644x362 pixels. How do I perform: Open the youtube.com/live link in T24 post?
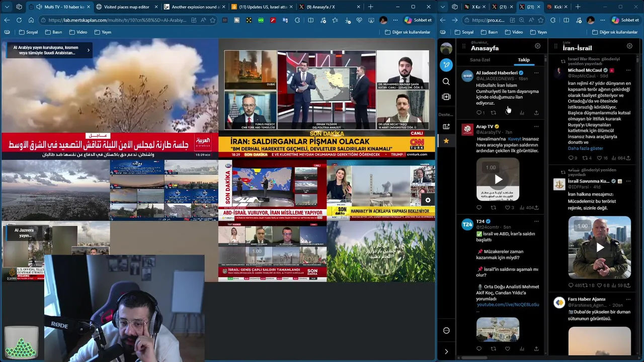[508, 305]
